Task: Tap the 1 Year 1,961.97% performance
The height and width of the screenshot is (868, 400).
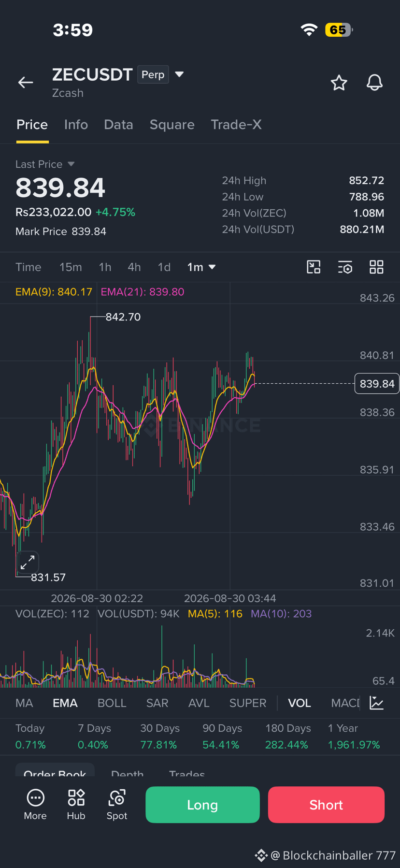Action: click(x=354, y=737)
